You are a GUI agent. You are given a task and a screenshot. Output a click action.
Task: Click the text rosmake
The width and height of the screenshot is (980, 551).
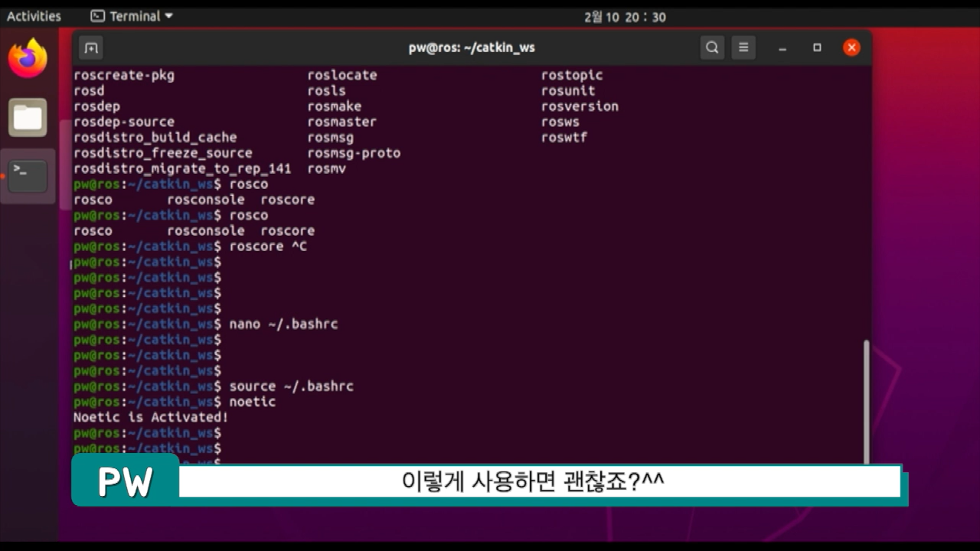(335, 106)
